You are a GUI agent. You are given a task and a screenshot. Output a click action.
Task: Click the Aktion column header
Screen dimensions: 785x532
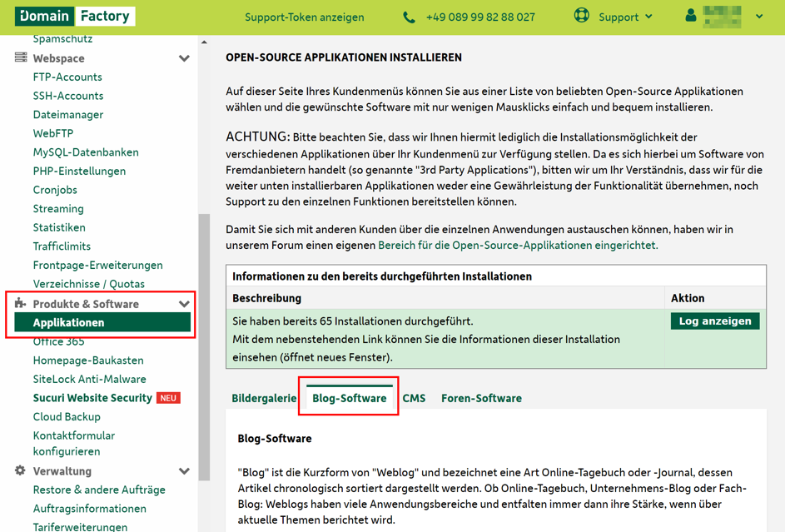click(688, 298)
